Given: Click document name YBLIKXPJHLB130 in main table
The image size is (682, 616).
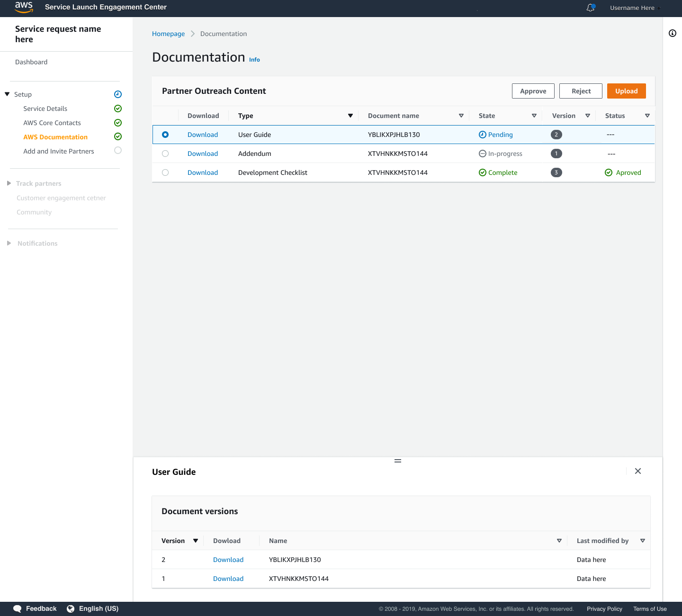Looking at the screenshot, I should pos(394,135).
